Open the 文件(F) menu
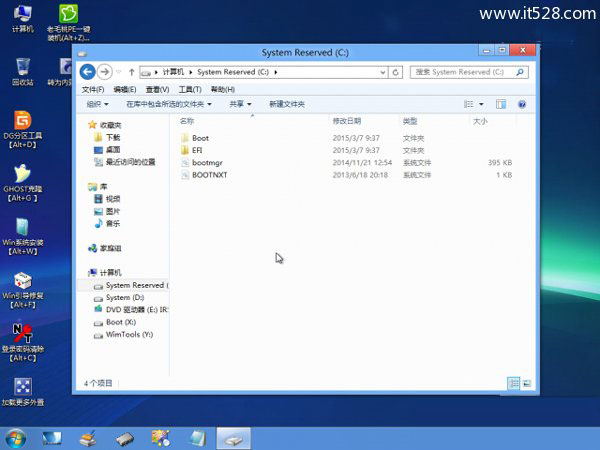 (93, 89)
